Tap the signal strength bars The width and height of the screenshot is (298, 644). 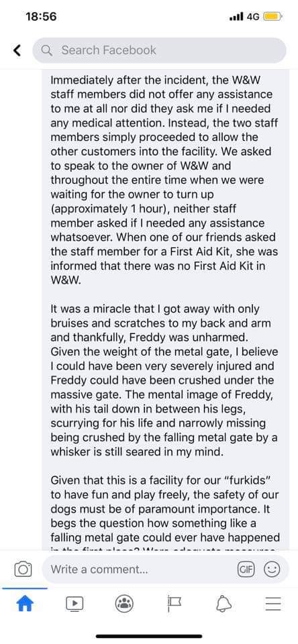pos(237,17)
